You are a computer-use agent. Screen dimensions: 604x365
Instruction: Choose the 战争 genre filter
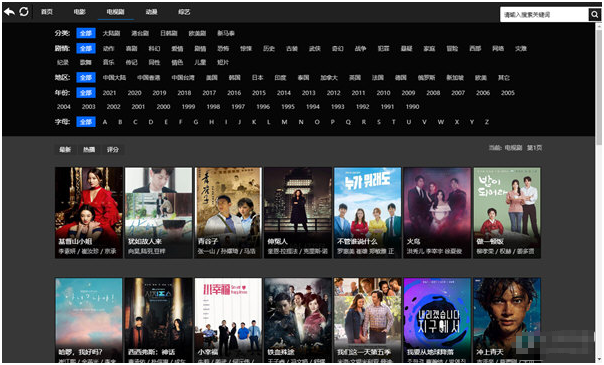point(361,49)
